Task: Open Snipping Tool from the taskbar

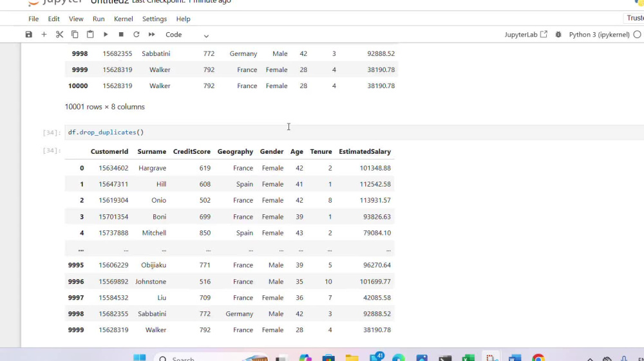Action: pyautogui.click(x=491, y=358)
